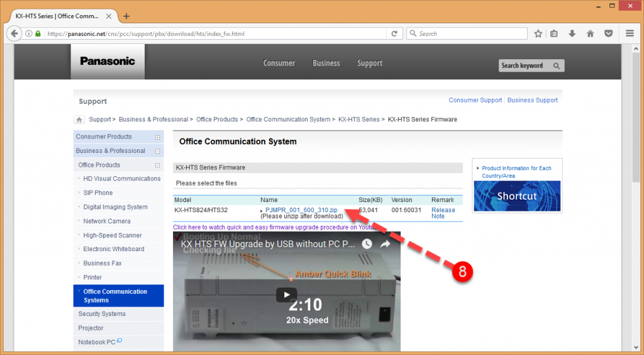644x355 pixels.
Task: Click the Pocket shield icon
Action: (609, 34)
